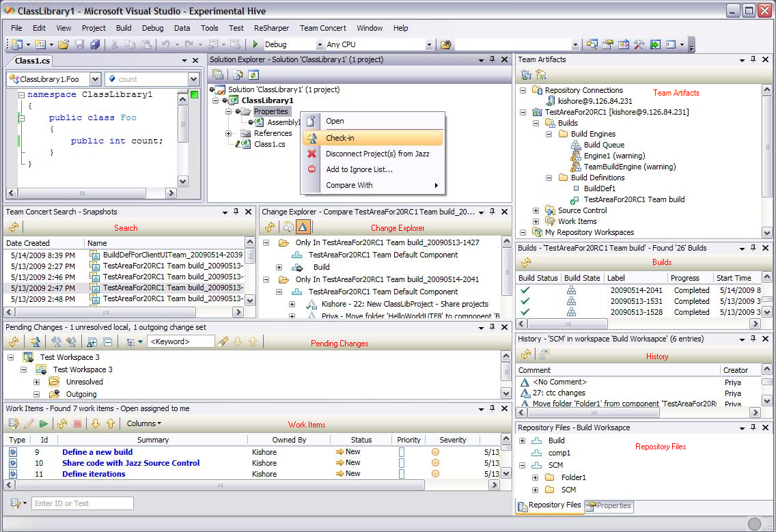Screen dimensions: 776x532
Task: Click the first icon in Team Artifacts toolbar
Action: point(526,74)
